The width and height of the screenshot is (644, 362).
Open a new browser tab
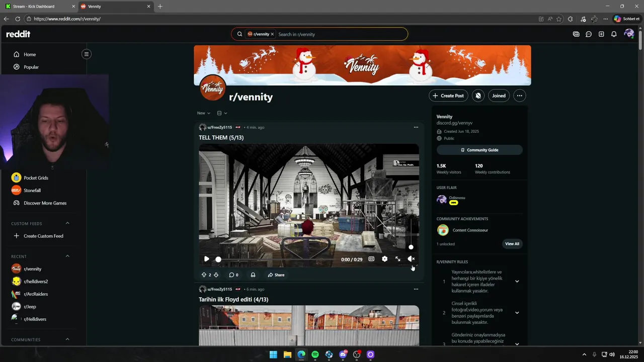[x=160, y=7]
